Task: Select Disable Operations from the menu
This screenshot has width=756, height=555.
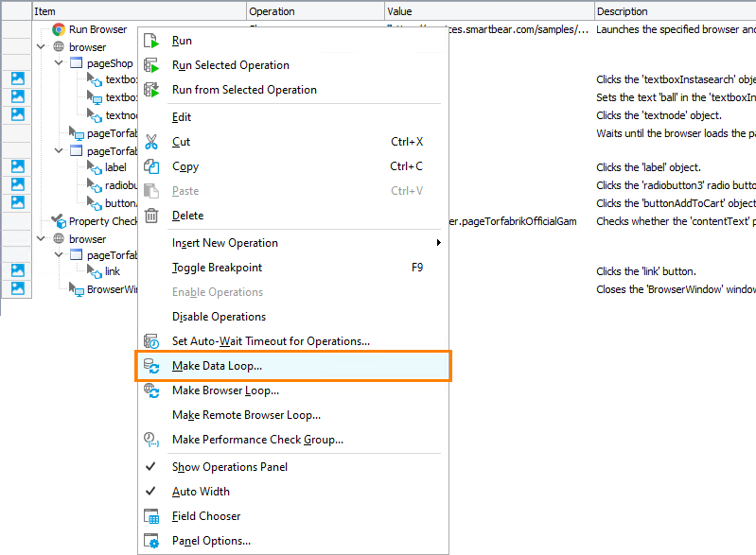Action: point(219,317)
